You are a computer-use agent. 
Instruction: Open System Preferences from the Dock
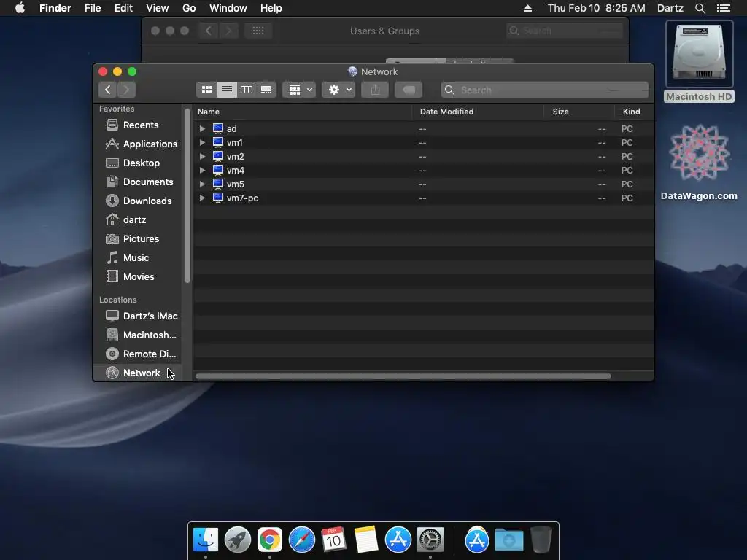tap(430, 540)
